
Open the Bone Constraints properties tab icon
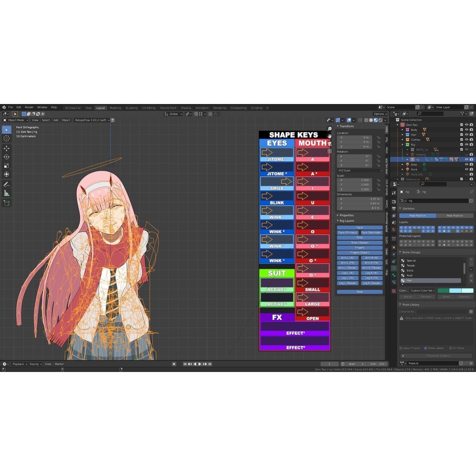point(394,283)
